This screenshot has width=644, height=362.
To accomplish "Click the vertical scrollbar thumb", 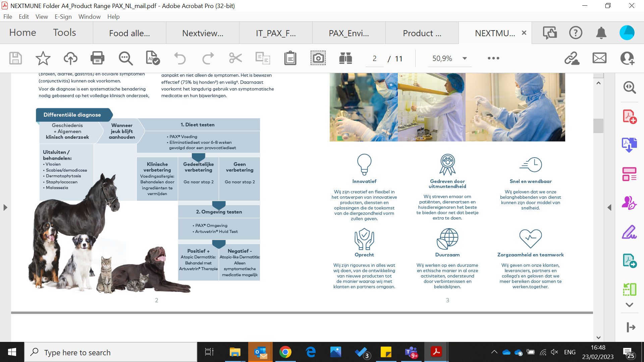I will click(598, 126).
